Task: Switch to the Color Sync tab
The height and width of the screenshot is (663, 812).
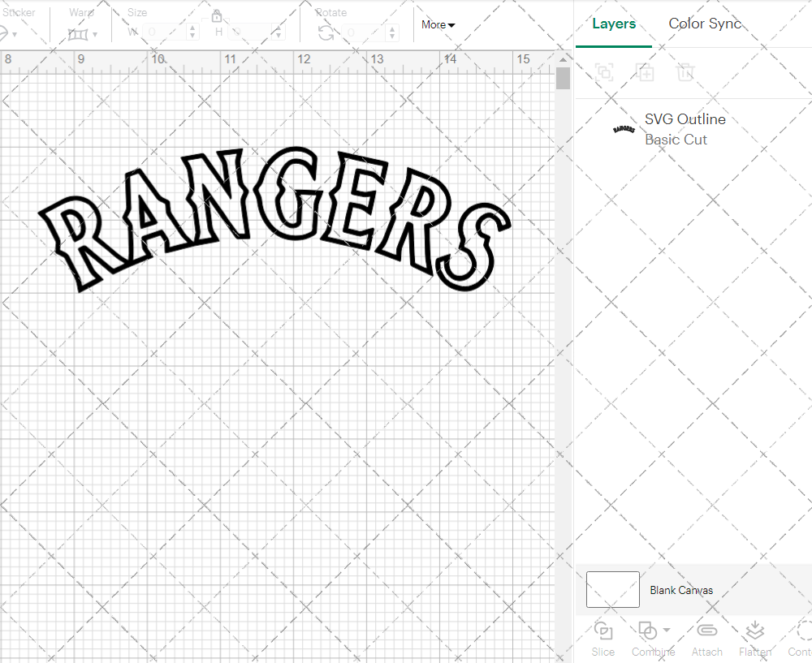Action: (x=705, y=24)
